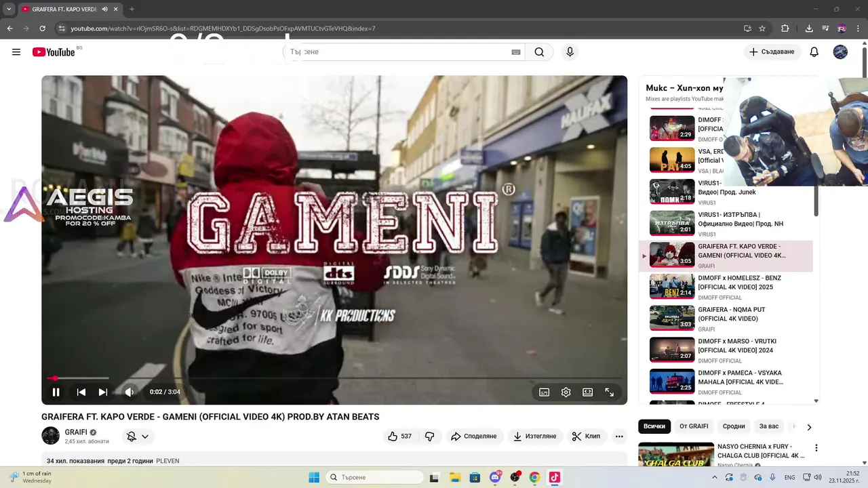Open browser downloads
868x488 pixels.
(x=809, y=28)
